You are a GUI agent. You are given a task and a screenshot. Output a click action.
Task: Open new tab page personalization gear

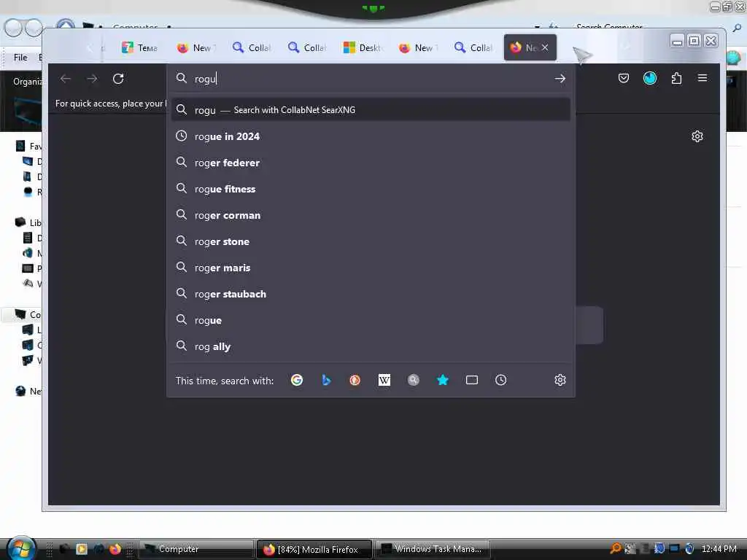697,136
